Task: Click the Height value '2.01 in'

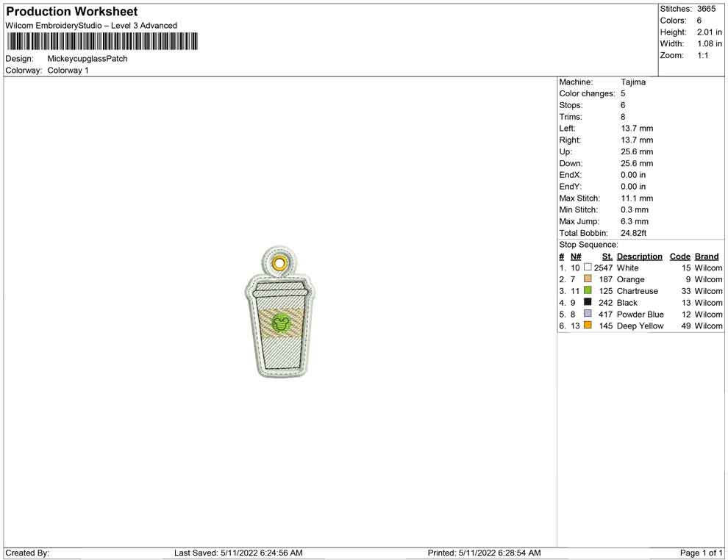Action: click(709, 32)
